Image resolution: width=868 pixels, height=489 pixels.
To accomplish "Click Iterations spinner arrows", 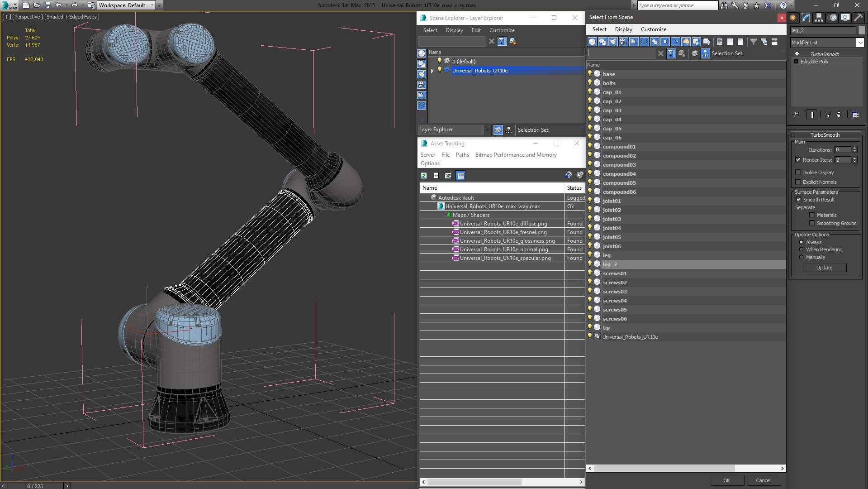I will 854,150.
